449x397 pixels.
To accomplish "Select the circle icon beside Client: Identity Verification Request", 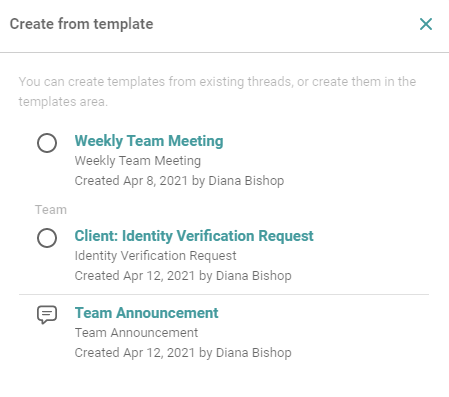I will click(x=47, y=238).
